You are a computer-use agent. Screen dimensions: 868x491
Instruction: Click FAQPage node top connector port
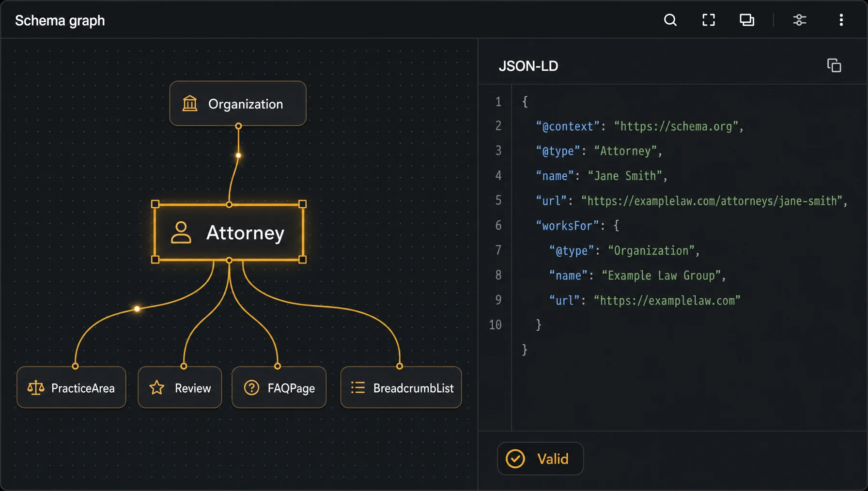coord(278,366)
